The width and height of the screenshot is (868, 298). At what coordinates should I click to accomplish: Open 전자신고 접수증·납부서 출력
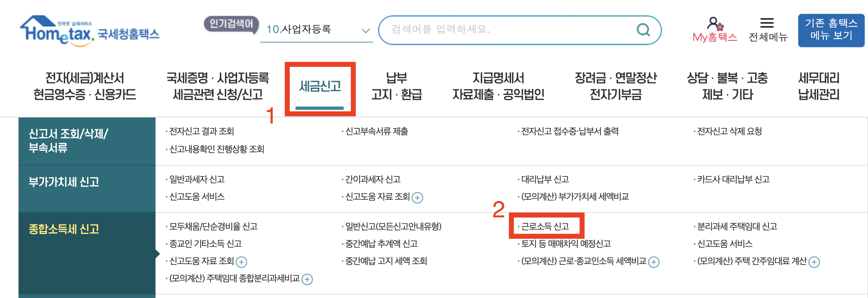tap(569, 132)
